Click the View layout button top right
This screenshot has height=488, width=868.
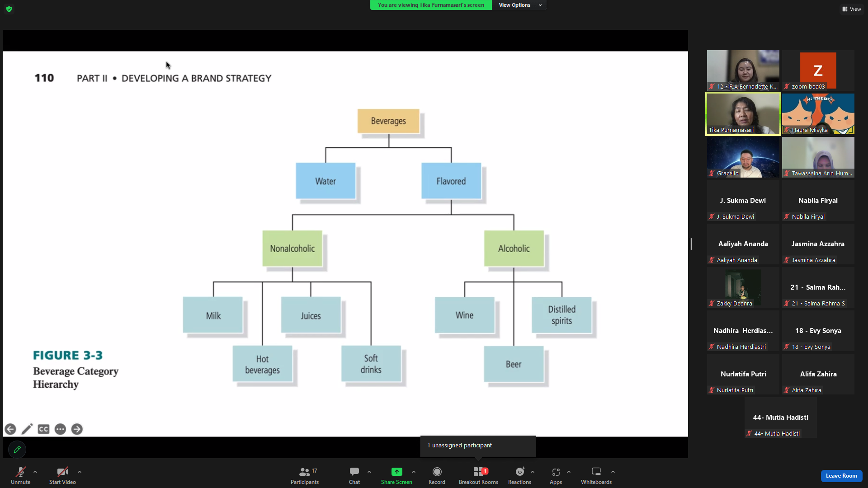851,9
